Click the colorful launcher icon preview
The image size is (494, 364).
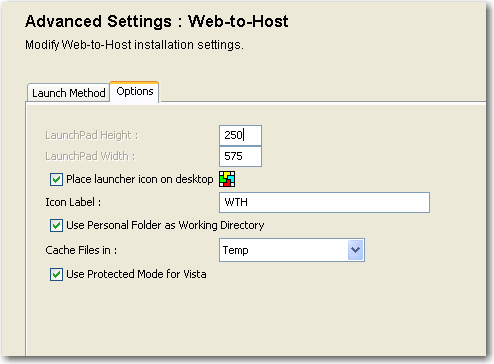[227, 179]
